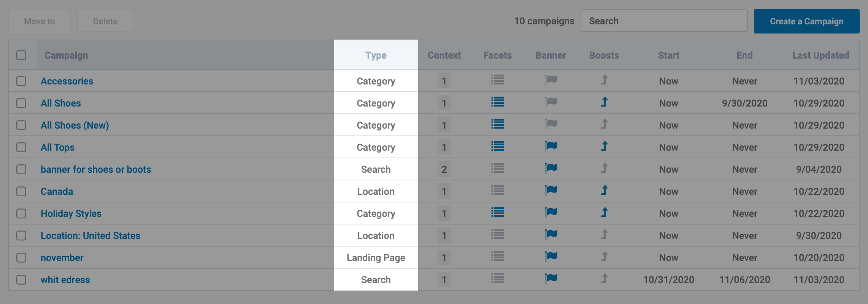
Task: Click facets icon for banner for shoes or boots
Action: [497, 168]
